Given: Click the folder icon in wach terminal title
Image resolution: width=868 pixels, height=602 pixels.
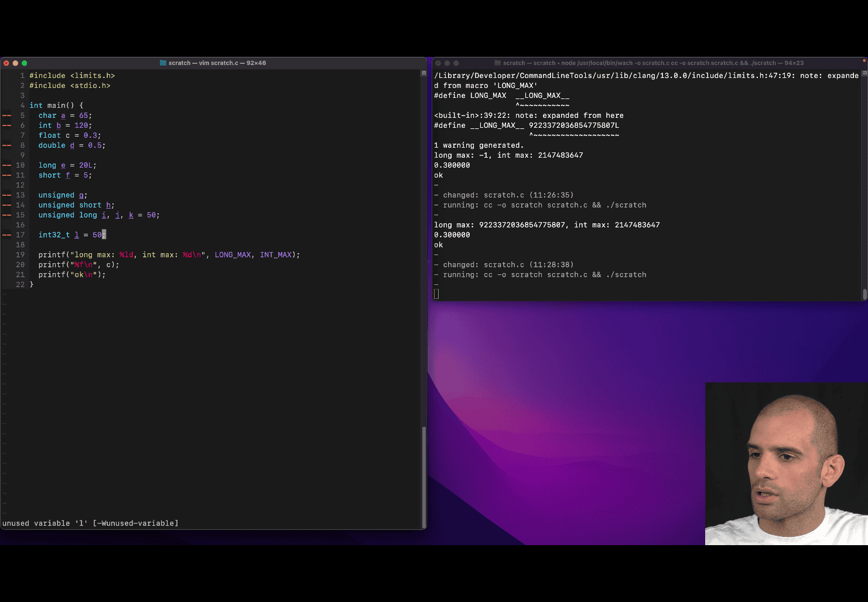Looking at the screenshot, I should 497,63.
